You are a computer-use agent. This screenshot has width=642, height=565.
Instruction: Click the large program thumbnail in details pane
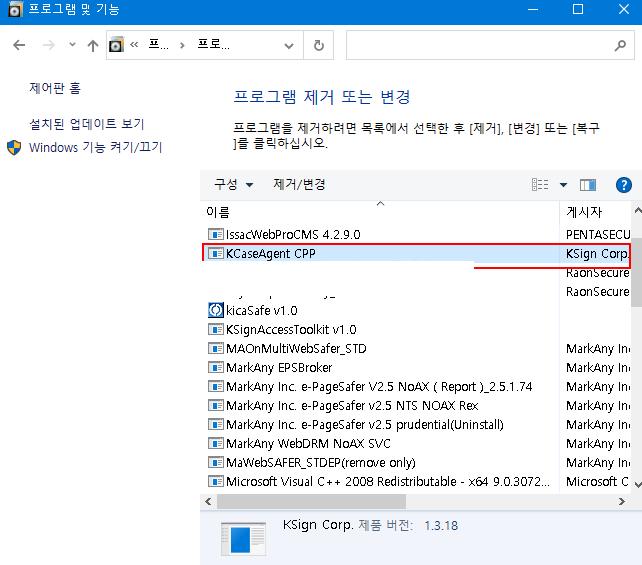[243, 539]
